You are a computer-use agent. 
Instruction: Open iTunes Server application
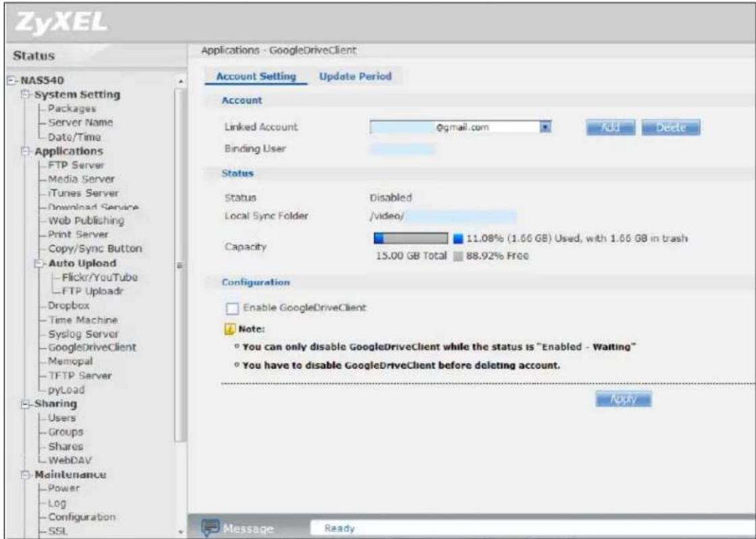point(83,193)
